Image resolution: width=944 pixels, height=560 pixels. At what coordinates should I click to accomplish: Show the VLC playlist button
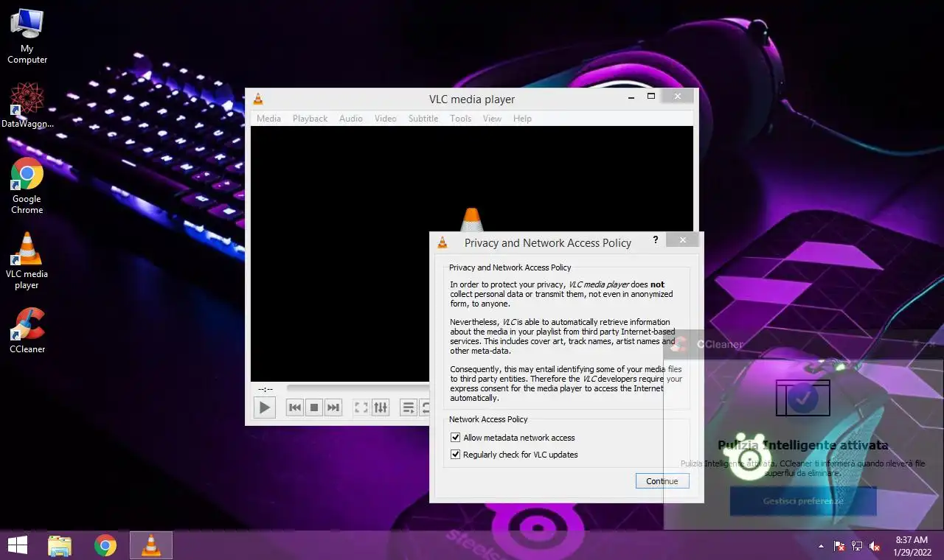point(409,407)
